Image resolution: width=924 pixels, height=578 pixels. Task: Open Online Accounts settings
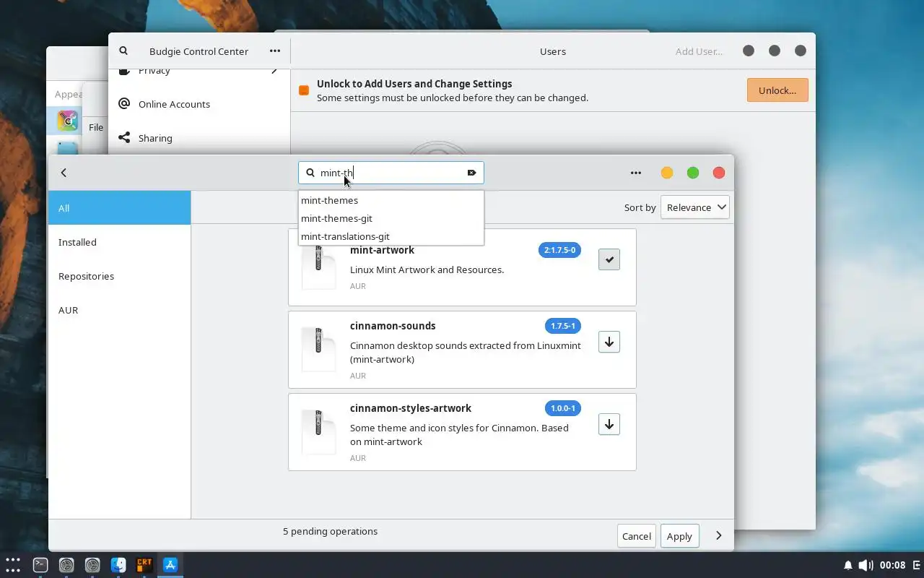point(199,104)
